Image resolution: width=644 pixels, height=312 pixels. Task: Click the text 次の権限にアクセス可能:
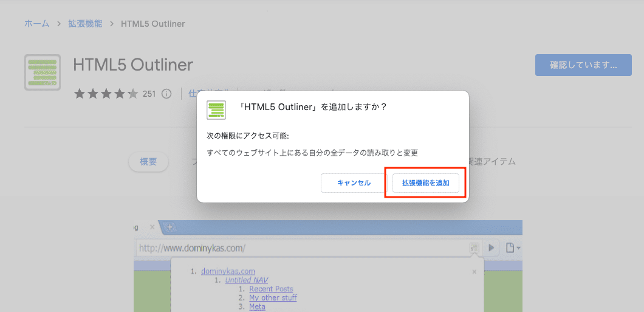tap(248, 136)
